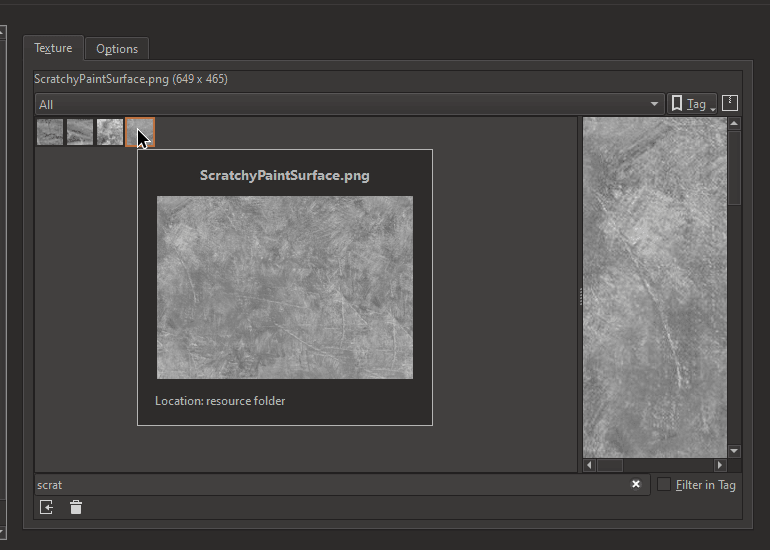This screenshot has width=770, height=550.
Task: Open the Tag dropdown button
Action: (694, 104)
